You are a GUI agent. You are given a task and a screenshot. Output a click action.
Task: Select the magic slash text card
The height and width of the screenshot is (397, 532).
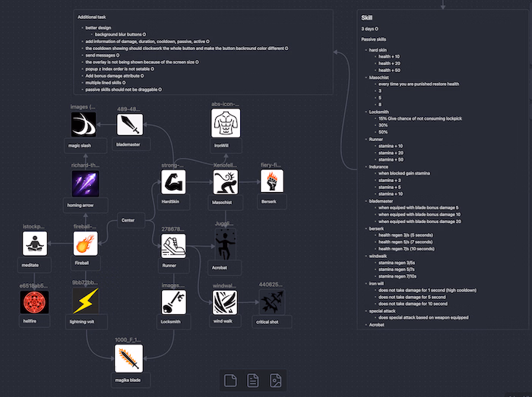pyautogui.click(x=85, y=146)
